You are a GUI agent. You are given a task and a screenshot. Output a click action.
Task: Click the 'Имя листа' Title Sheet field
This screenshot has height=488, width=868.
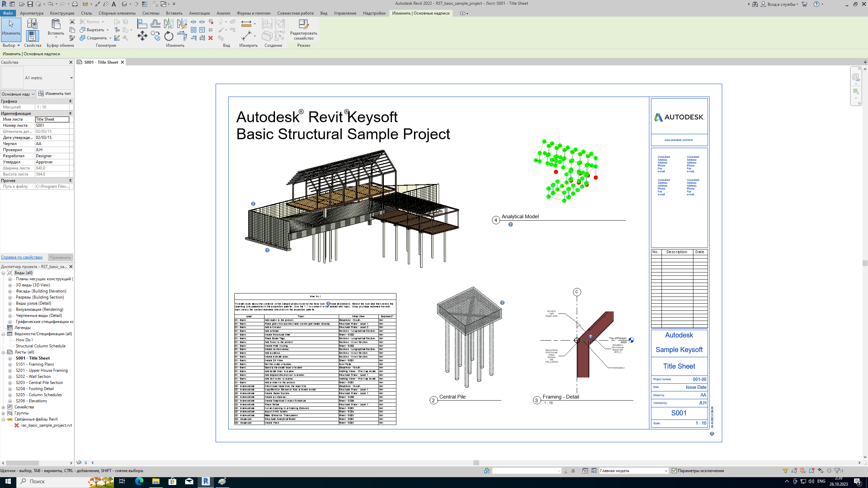point(52,119)
